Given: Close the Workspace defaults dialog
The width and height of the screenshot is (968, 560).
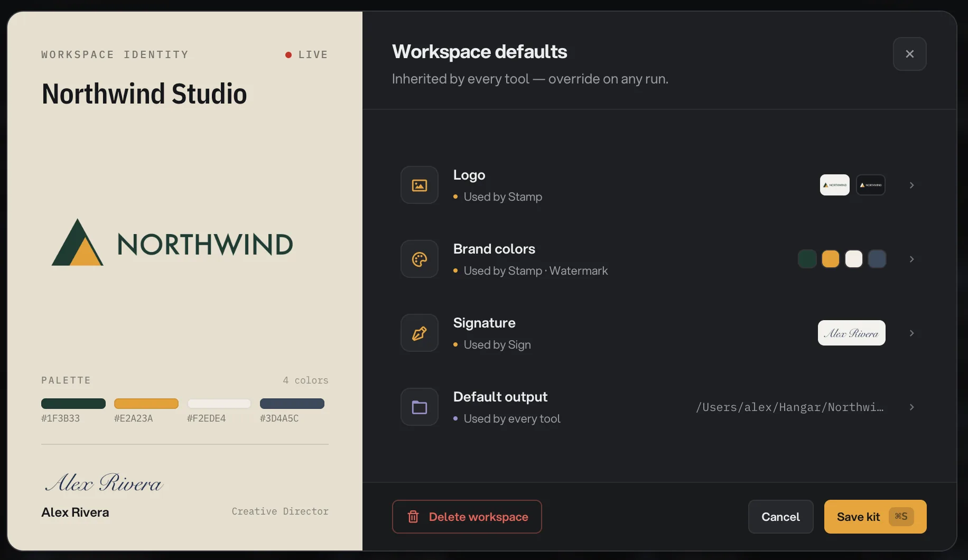Looking at the screenshot, I should coord(909,54).
